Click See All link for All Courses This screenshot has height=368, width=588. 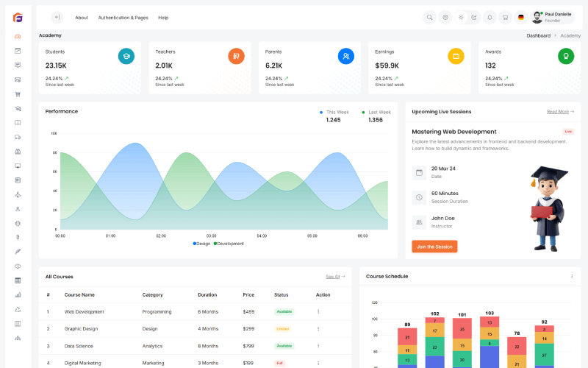(x=335, y=277)
